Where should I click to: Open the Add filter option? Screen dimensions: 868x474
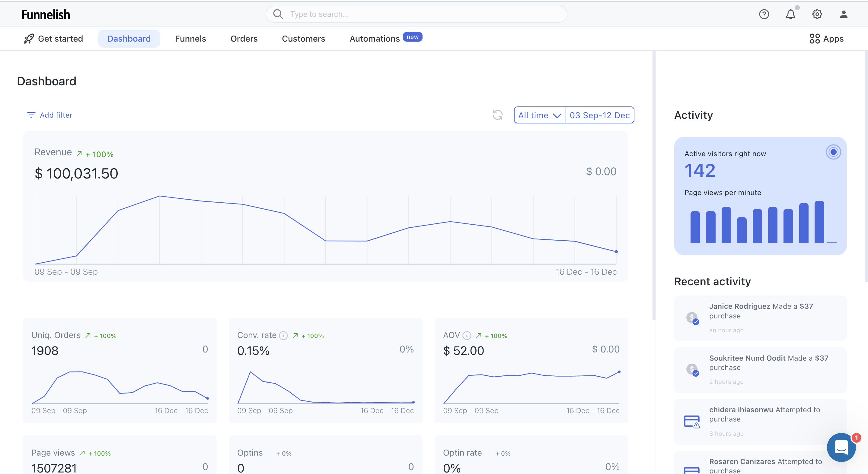50,115
